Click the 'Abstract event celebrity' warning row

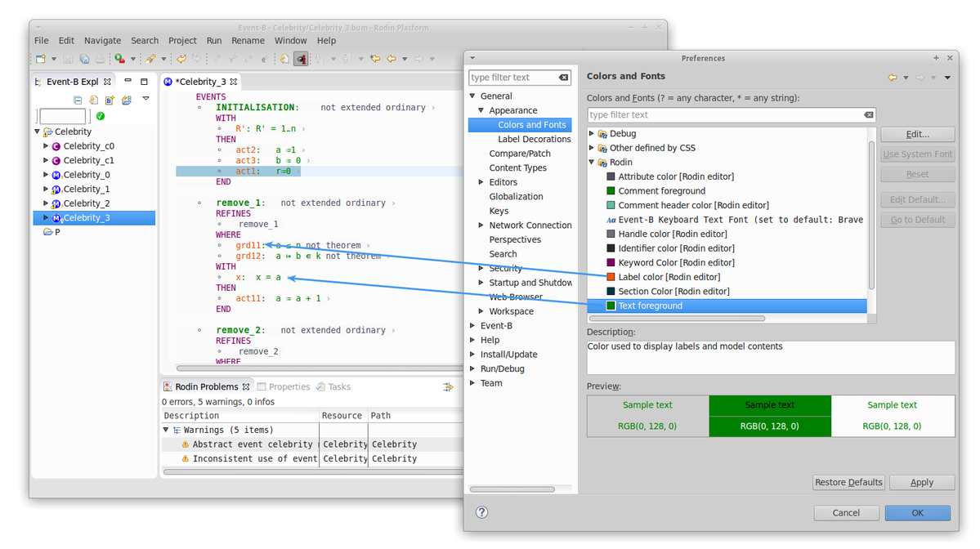click(x=312, y=444)
